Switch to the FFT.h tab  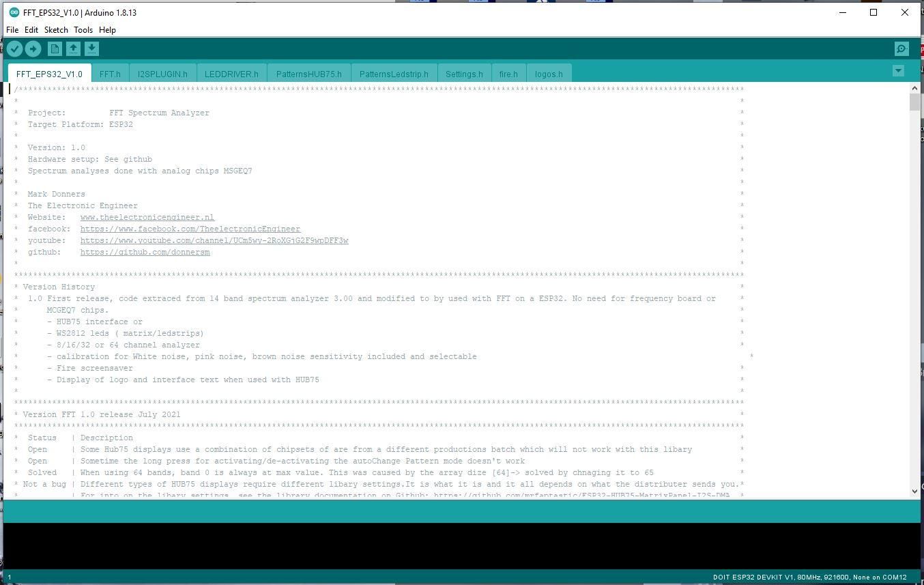click(110, 74)
